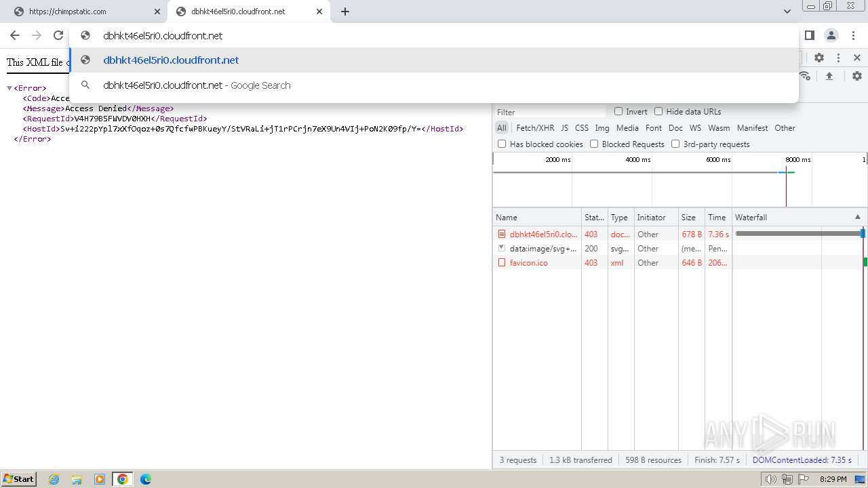Screen dimensions: 868x488
Task: Click the address bar URL text
Action: coord(163,35)
